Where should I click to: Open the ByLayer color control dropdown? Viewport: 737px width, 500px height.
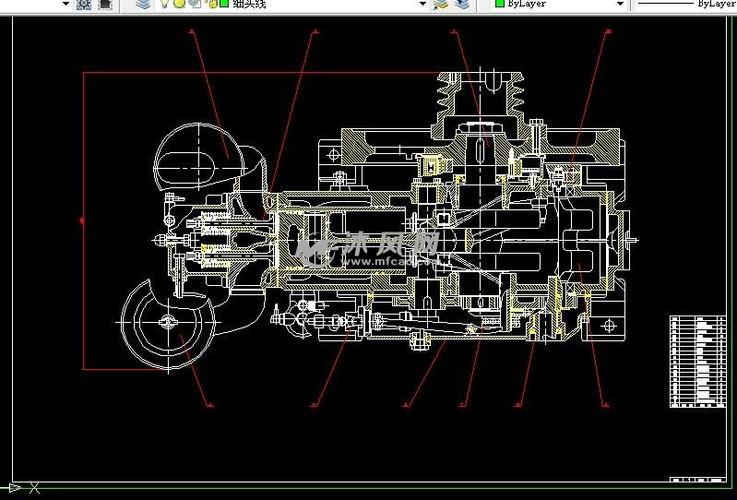click(620, 4)
